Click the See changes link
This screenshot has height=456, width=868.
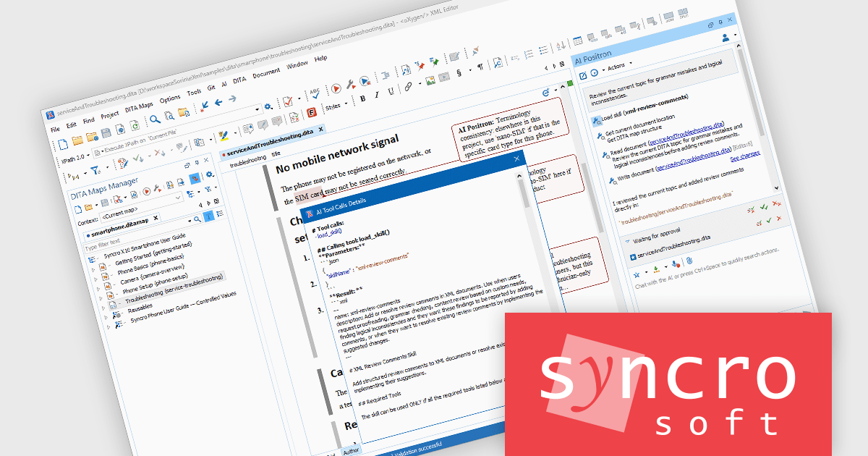744,157
